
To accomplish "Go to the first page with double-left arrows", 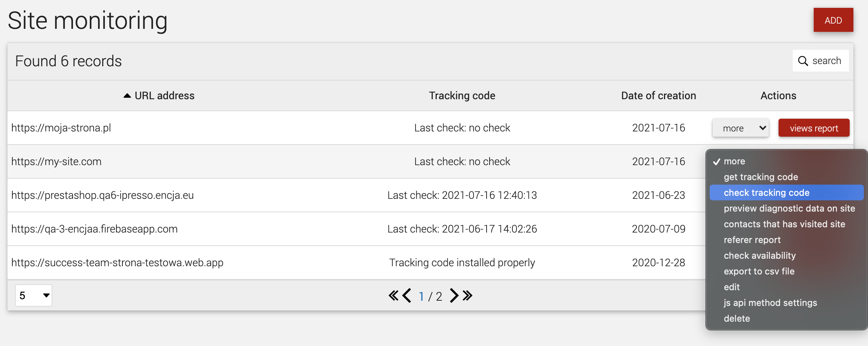I will 393,295.
